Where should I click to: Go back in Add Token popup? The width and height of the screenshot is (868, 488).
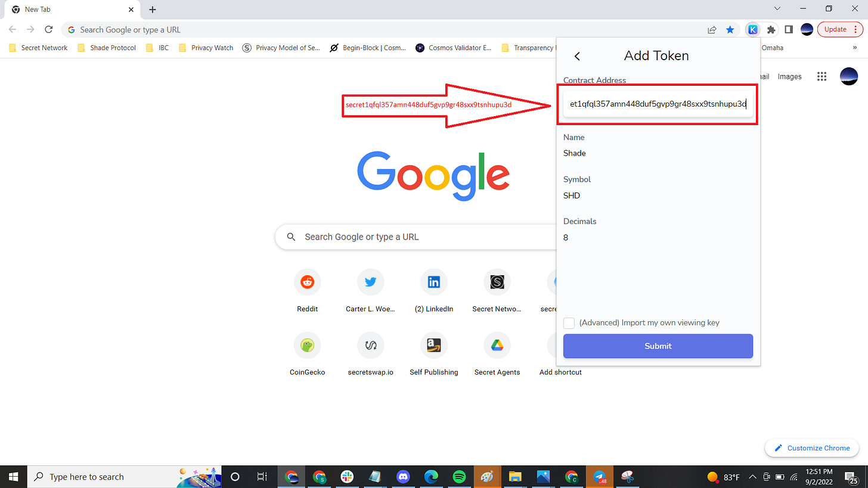[576, 56]
